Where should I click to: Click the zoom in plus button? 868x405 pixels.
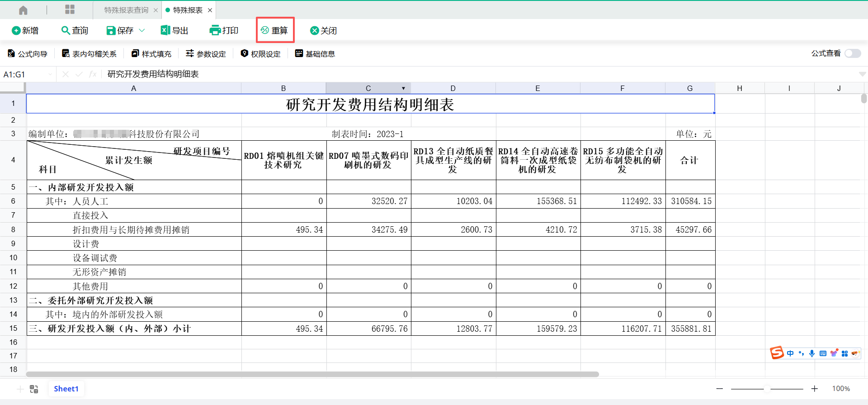(814, 389)
